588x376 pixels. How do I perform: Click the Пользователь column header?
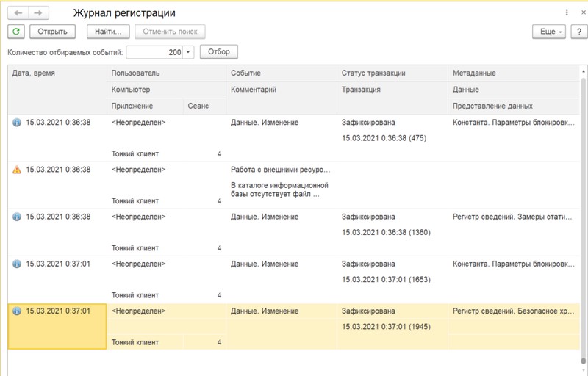[167, 73]
